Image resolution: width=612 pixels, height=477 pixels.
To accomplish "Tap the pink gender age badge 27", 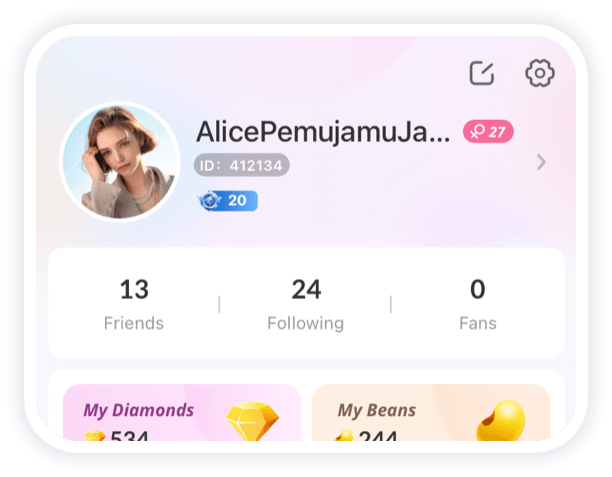I will coord(488,132).
